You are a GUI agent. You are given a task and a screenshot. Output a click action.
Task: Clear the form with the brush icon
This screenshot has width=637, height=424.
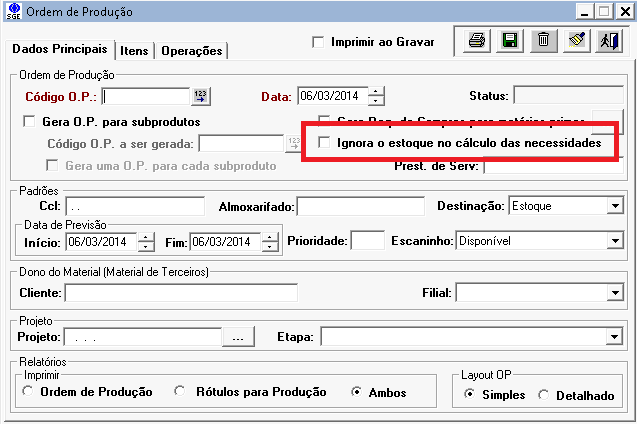576,41
